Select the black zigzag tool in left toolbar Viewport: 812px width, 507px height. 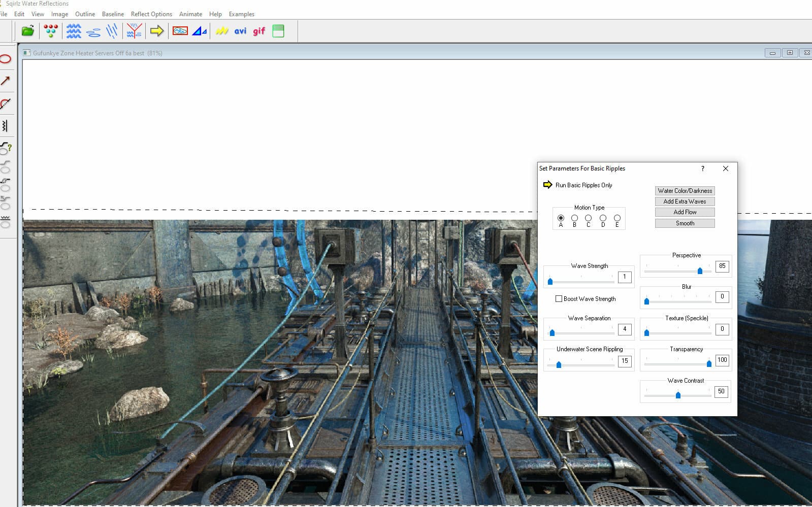5,125
